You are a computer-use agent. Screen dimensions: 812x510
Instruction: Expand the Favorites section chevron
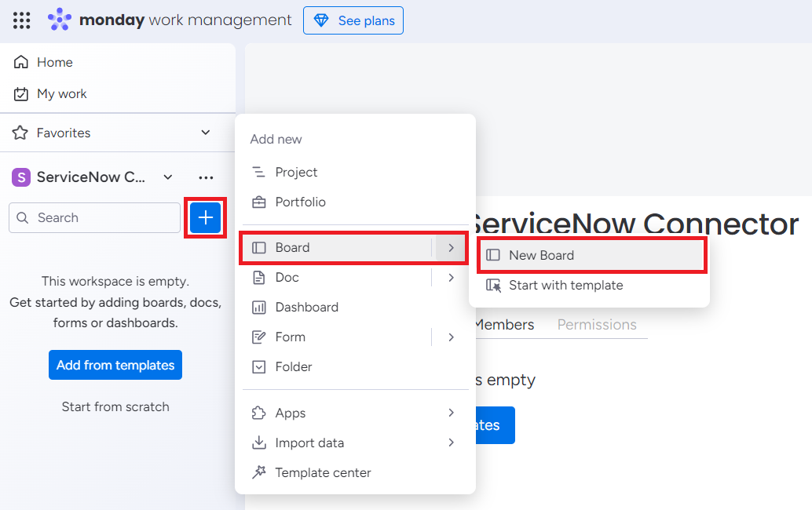pyautogui.click(x=206, y=133)
